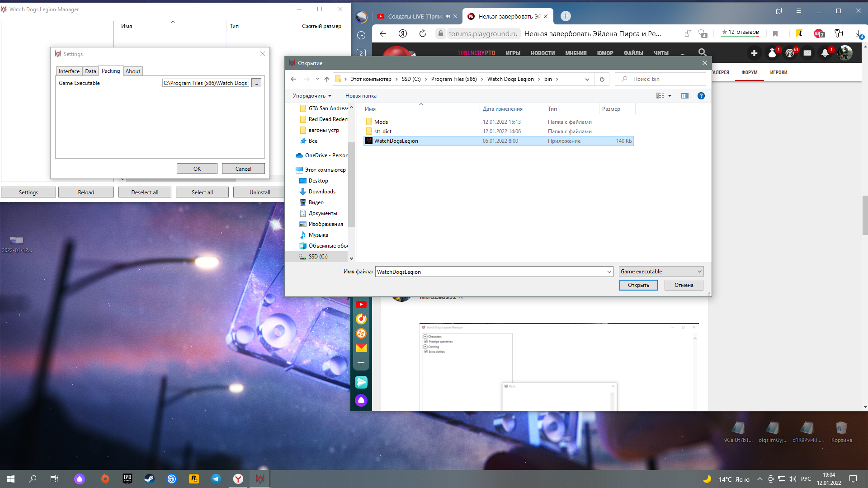868x488 pixels.
Task: Click the browser reload page icon
Action: tap(423, 33)
